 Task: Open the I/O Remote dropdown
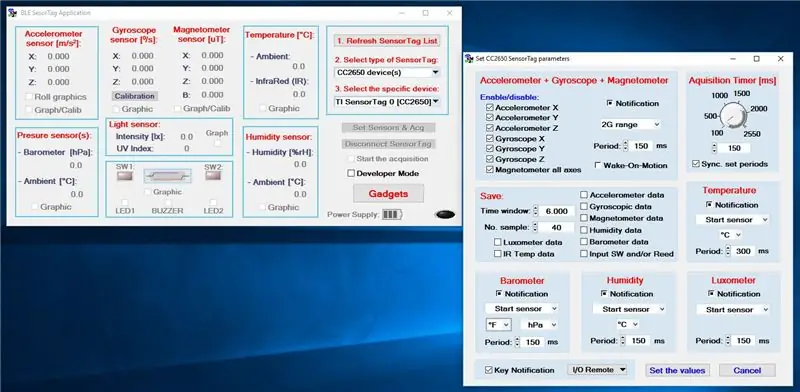(x=597, y=370)
